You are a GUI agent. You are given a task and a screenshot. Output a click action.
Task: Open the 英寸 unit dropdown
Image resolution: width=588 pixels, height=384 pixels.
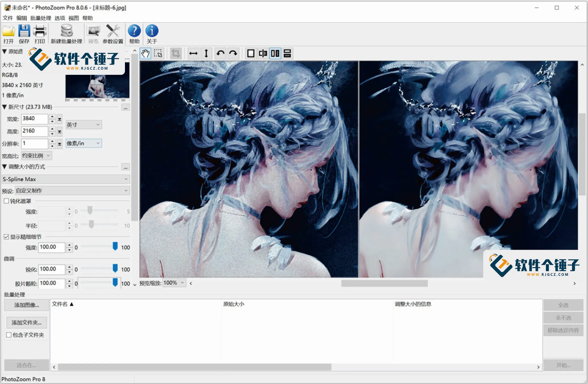click(x=84, y=125)
